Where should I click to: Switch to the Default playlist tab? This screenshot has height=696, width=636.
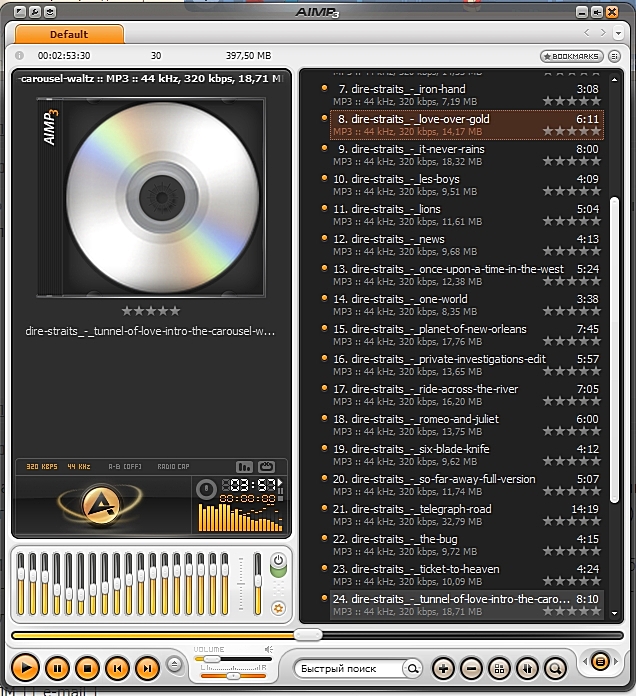pos(69,34)
